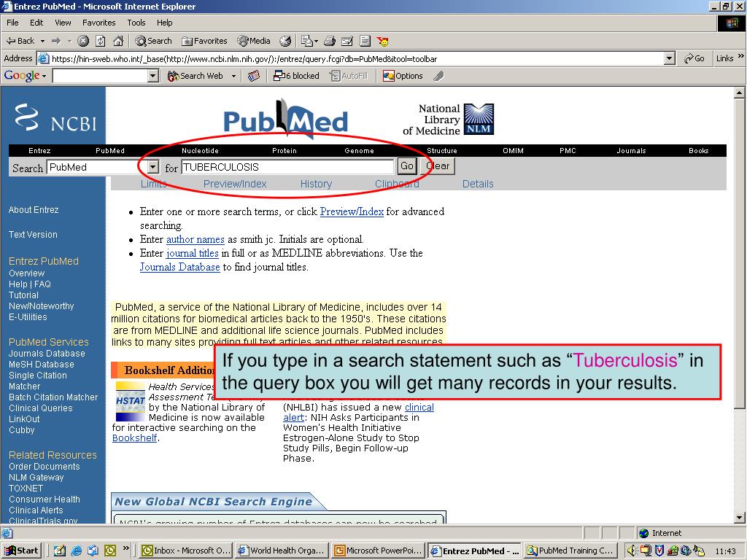Click the 6 blocked popup blocker button
This screenshot has height=560, width=747.
[296, 76]
